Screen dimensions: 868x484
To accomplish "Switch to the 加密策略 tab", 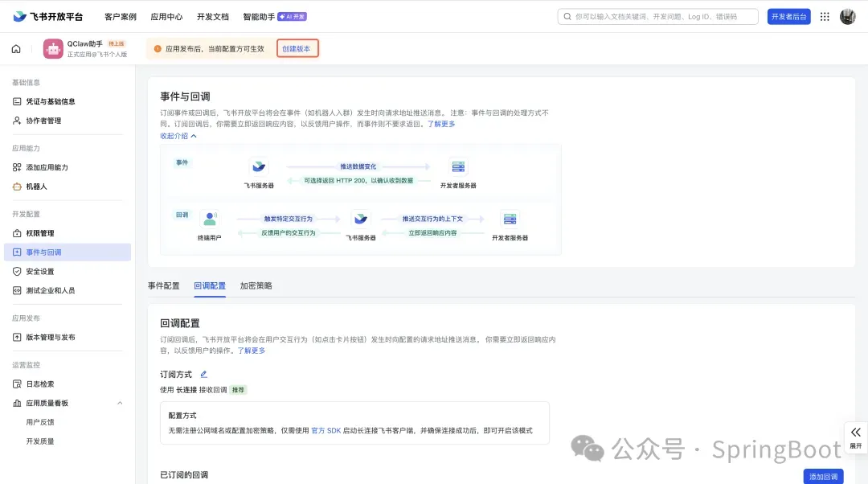I will click(256, 285).
